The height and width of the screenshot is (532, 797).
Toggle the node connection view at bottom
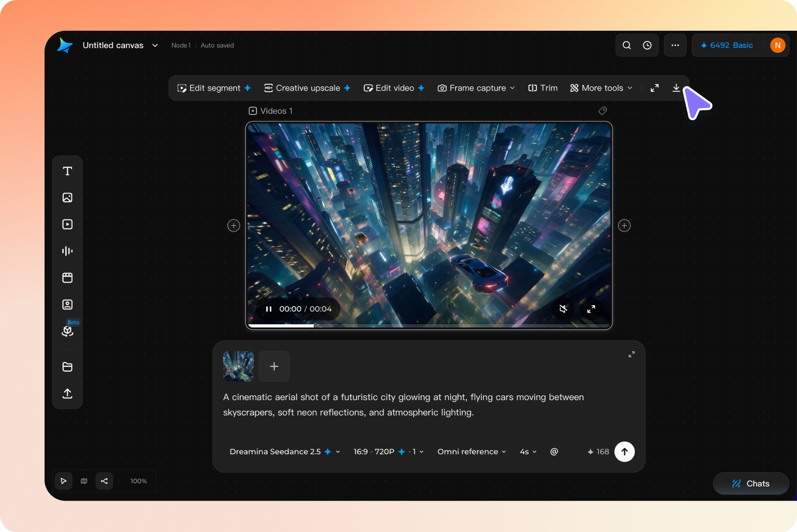[x=104, y=481]
